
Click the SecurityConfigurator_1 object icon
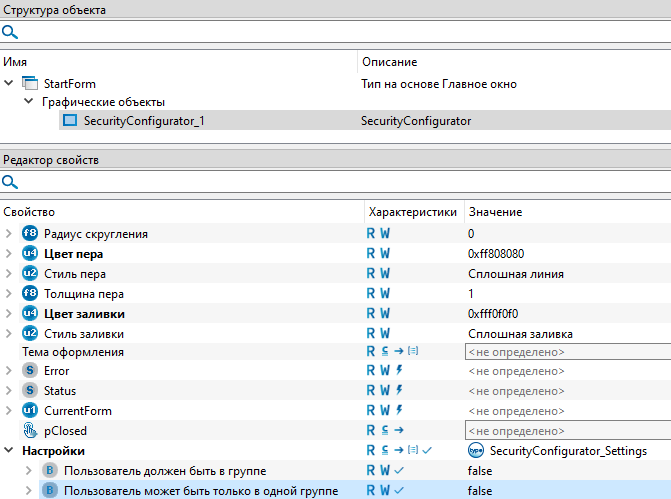point(70,121)
